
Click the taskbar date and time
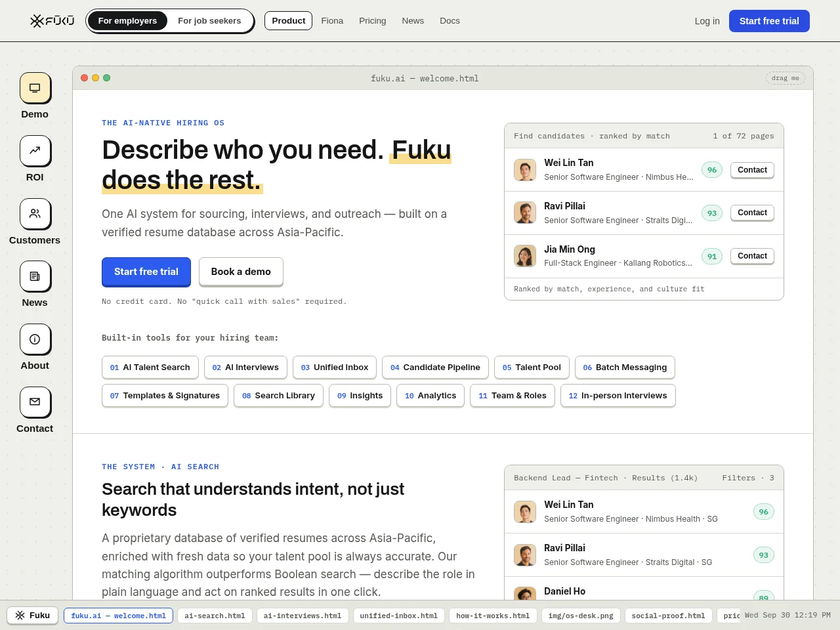coord(787,616)
